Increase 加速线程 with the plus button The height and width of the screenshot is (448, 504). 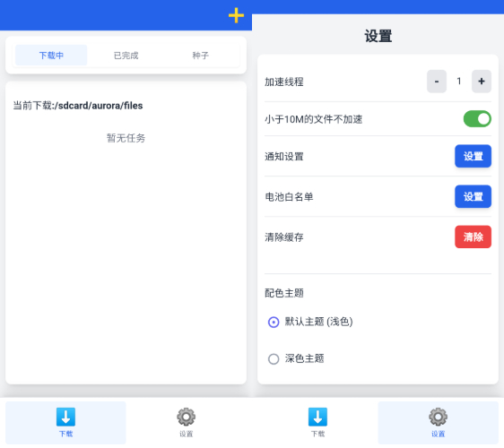pyautogui.click(x=482, y=82)
